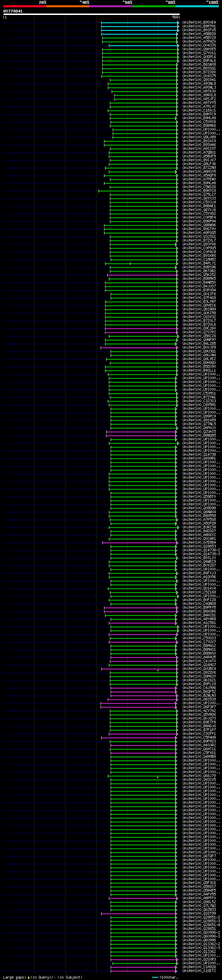This screenshot has width=222, height=980.
Task: Pick hit UniRef100_Q13362-2
Action: (x=201, y=944)
